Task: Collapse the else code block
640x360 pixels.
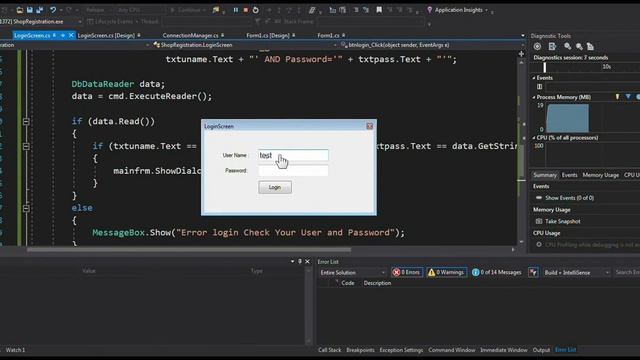Action: tap(26, 208)
